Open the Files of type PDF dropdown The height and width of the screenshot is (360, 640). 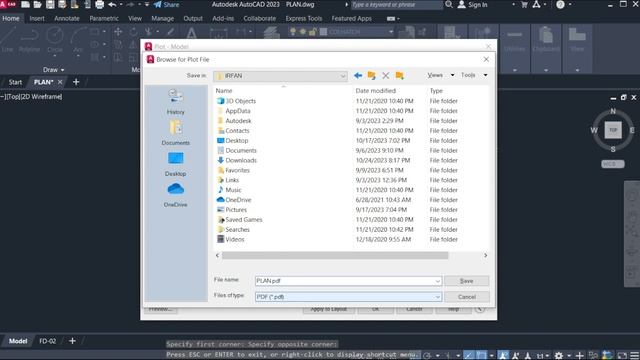pyautogui.click(x=348, y=297)
